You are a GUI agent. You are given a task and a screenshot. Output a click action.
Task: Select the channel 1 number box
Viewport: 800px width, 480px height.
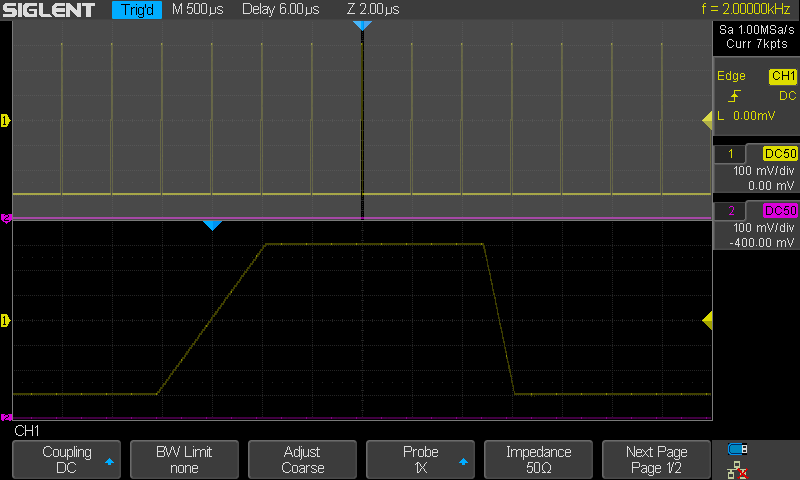pyautogui.click(x=731, y=154)
